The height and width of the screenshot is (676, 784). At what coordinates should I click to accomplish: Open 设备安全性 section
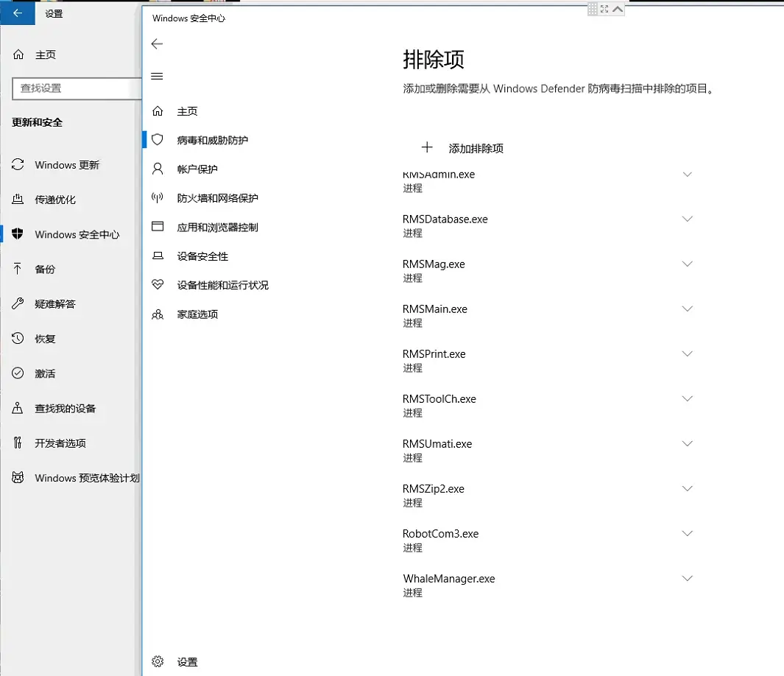(x=202, y=256)
